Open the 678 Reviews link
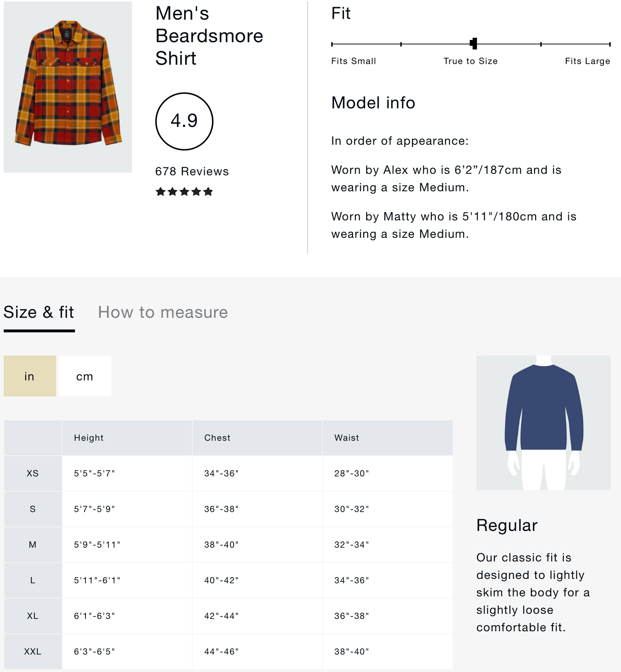Viewport: 621px width, 672px height. click(192, 171)
